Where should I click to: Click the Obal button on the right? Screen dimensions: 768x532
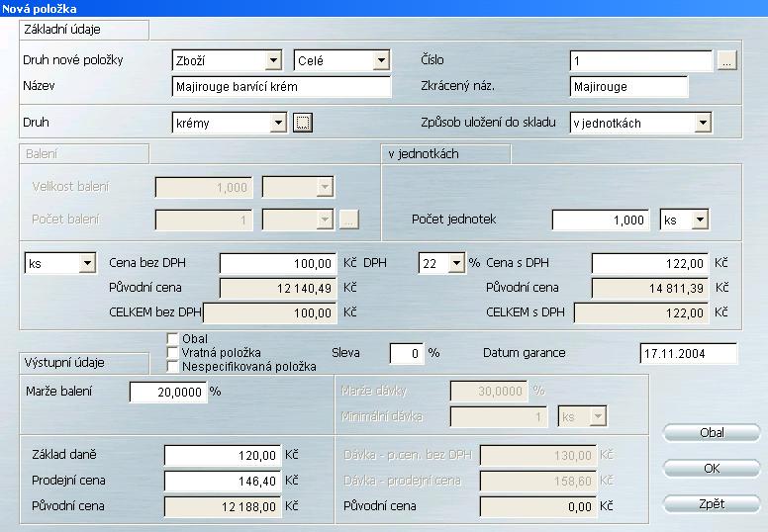712,433
